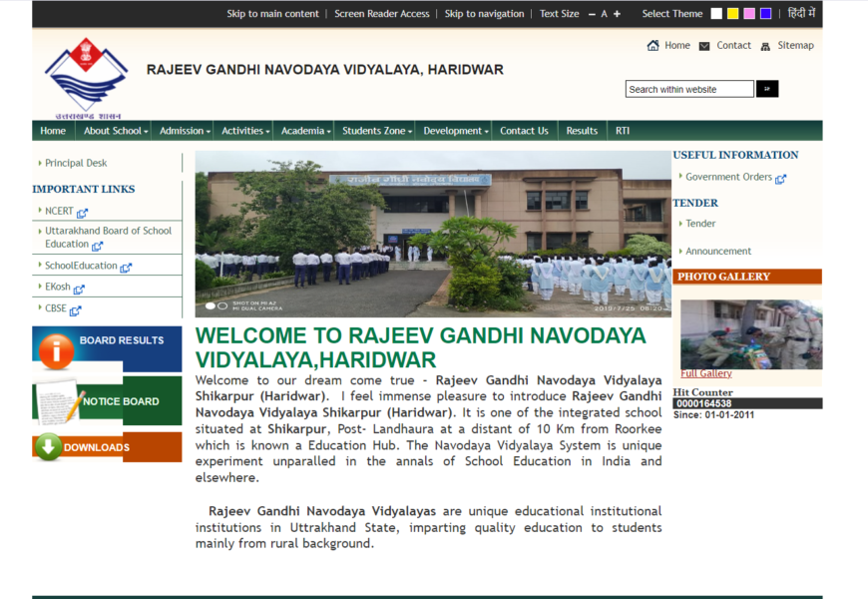
Task: Expand the Academia menu
Action: click(305, 131)
